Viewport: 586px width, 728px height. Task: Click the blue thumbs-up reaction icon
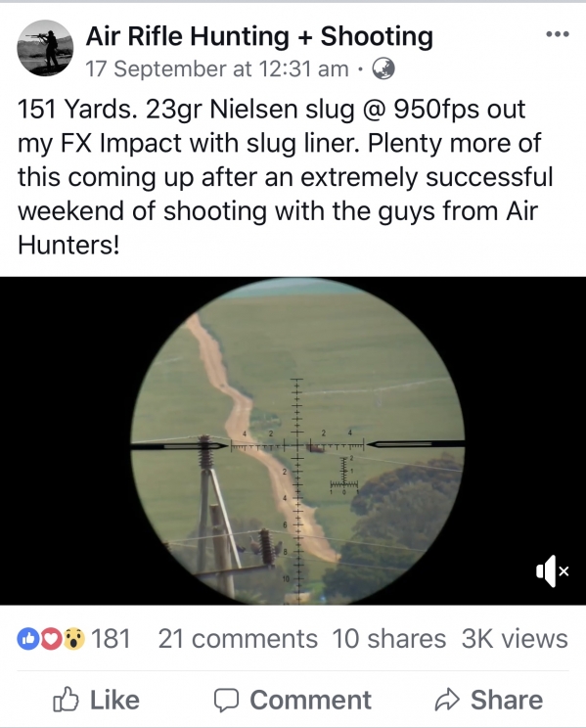(x=28, y=639)
